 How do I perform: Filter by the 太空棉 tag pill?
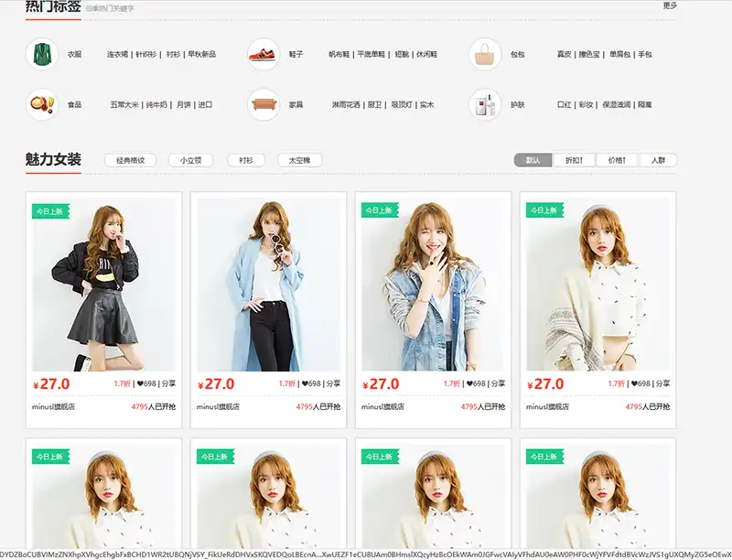coord(300,160)
